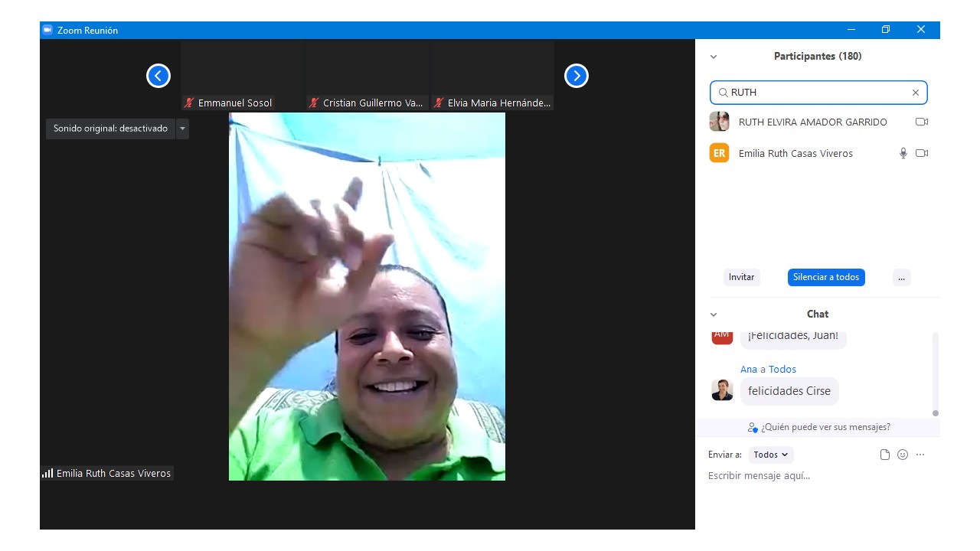
Task: Click Ana a Todos sender label
Action: point(768,369)
